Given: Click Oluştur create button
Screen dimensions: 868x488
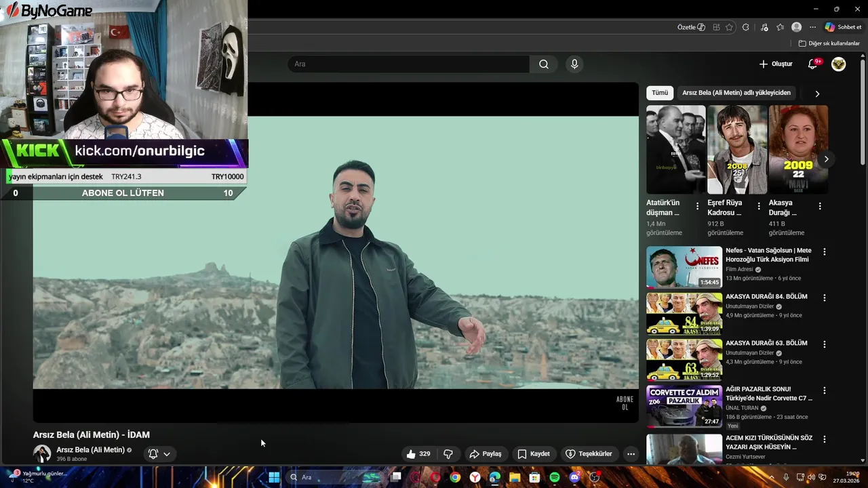Looking at the screenshot, I should (x=776, y=64).
